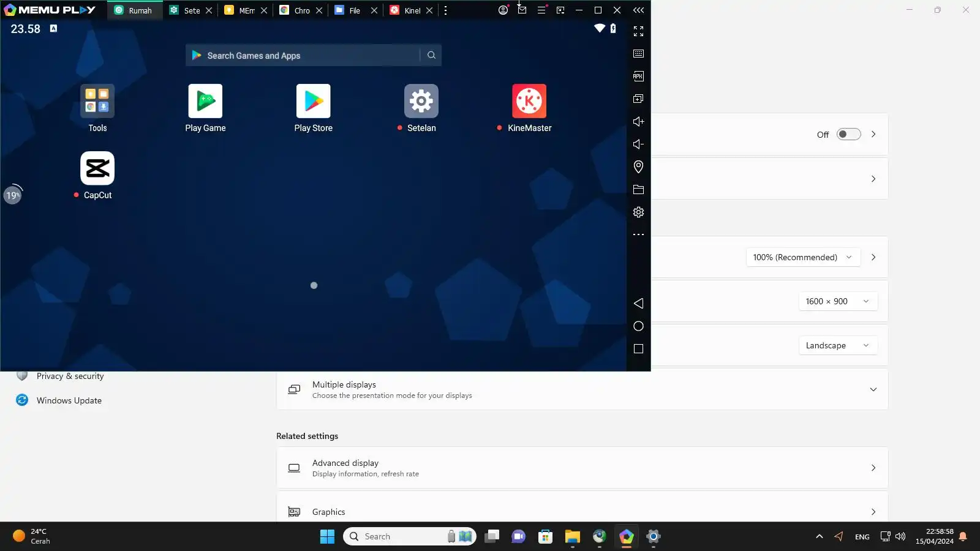Open the Graphics settings chevron
Image resolution: width=980 pixels, height=551 pixels.
pos(873,512)
